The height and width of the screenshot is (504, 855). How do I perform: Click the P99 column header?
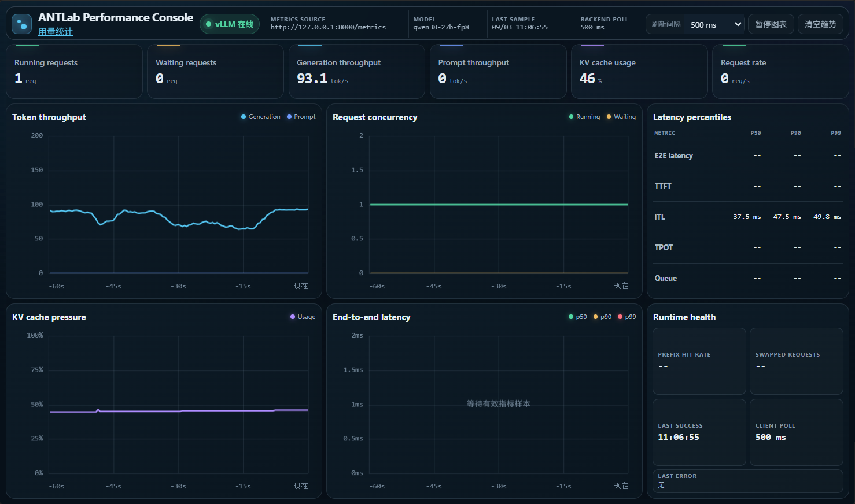click(x=836, y=133)
